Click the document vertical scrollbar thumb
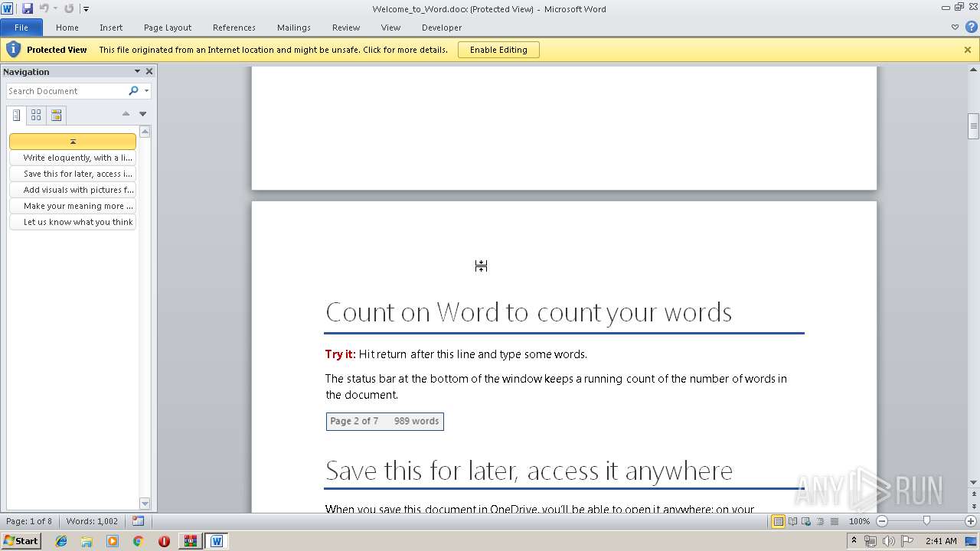This screenshot has height=551, width=980. pyautogui.click(x=973, y=126)
